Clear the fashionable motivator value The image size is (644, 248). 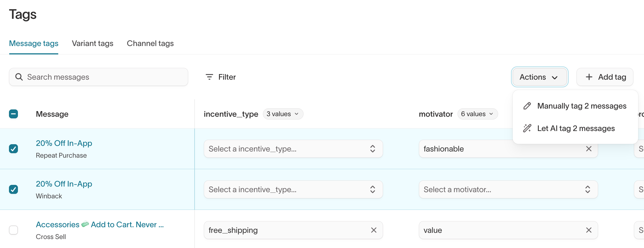(x=589, y=149)
